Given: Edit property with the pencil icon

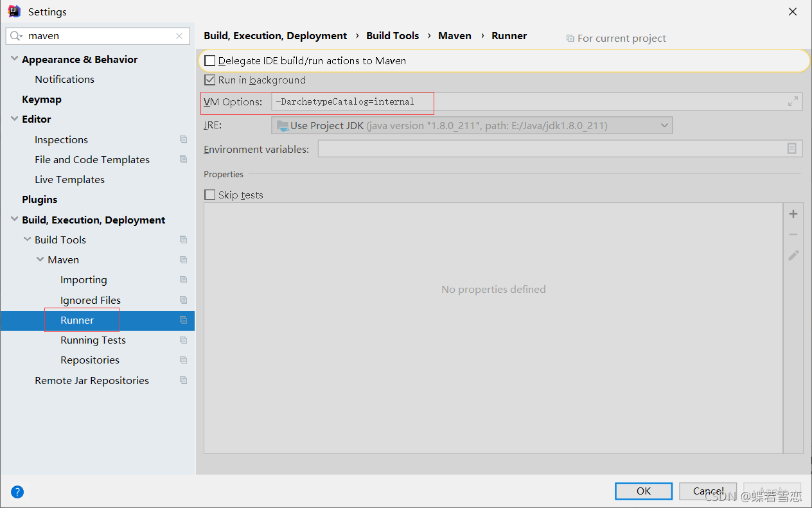Looking at the screenshot, I should (793, 255).
